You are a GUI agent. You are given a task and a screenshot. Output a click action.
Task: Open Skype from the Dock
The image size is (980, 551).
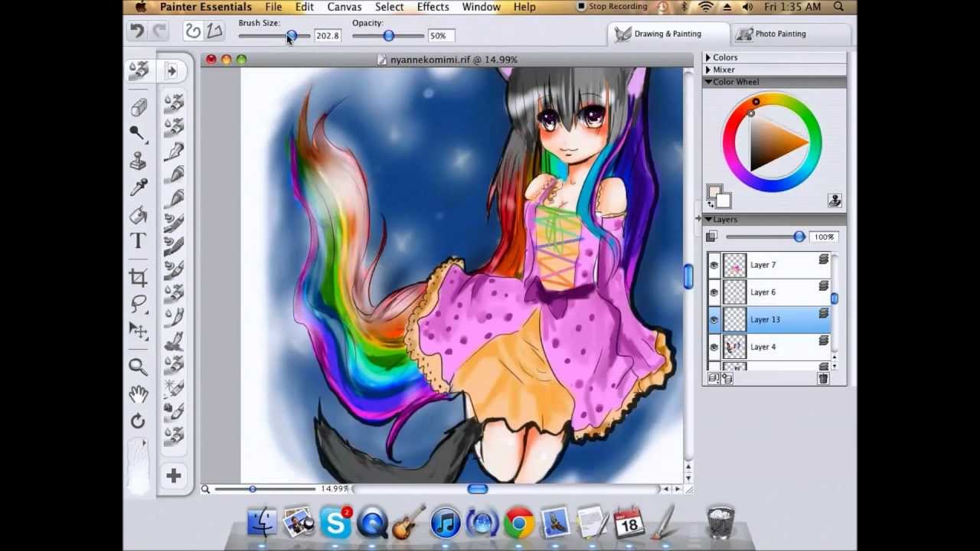click(x=335, y=523)
